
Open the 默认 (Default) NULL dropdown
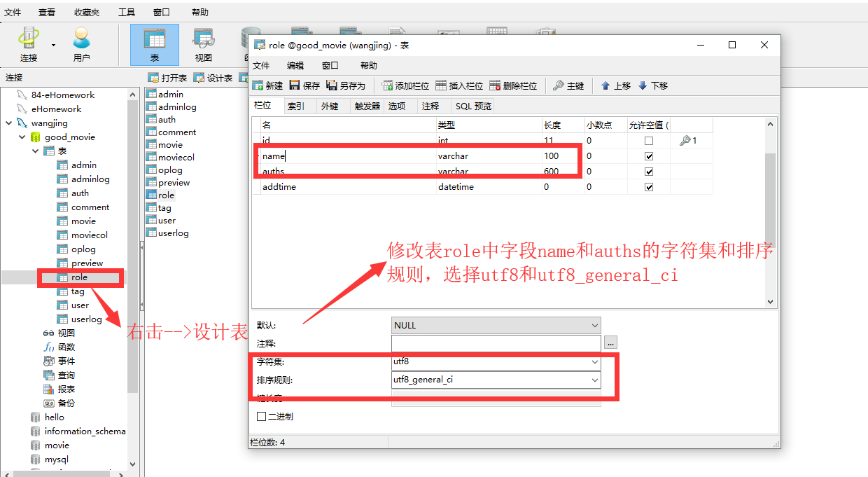pos(595,326)
